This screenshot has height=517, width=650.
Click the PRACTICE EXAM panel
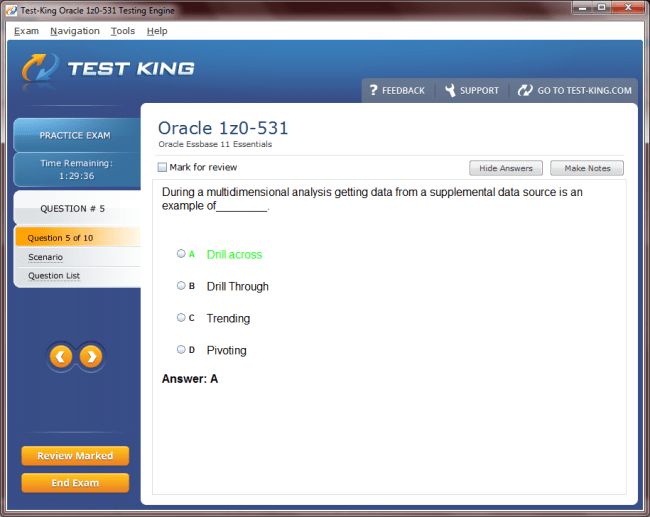click(x=77, y=135)
